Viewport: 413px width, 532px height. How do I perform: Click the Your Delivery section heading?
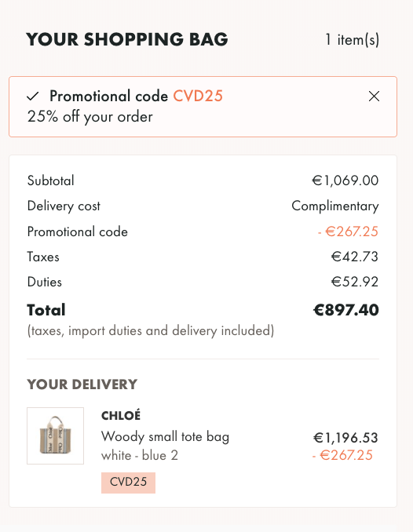[x=82, y=384]
